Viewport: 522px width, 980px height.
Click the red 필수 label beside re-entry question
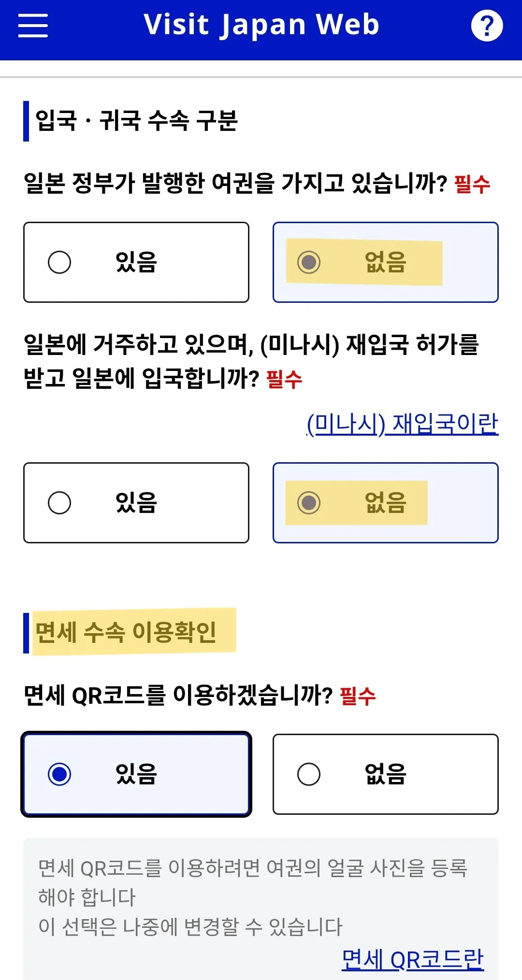(284, 379)
